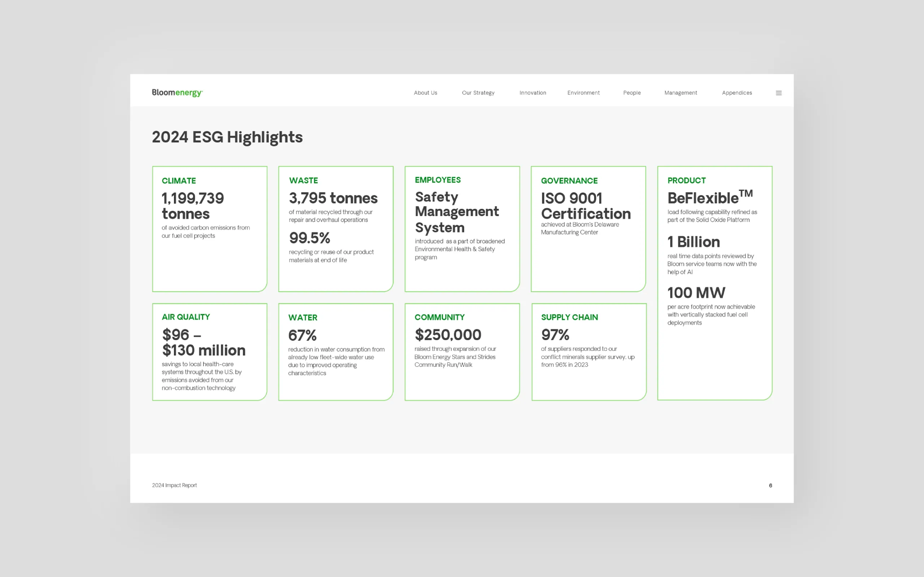
Task: Click the Employees Safety Management System card
Action: tap(462, 229)
